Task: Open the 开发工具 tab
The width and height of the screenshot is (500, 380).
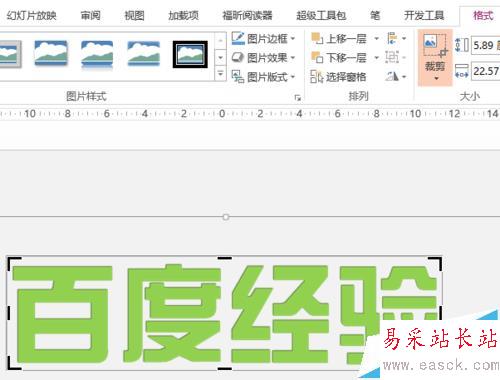Action: tap(424, 15)
